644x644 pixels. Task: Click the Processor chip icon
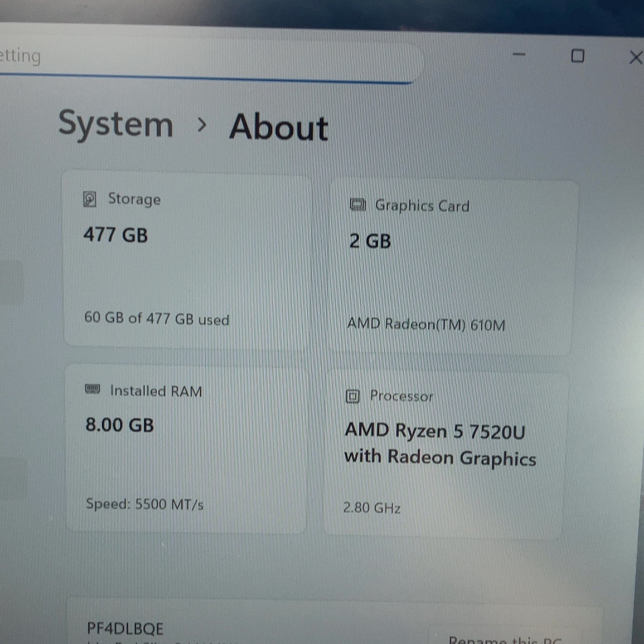point(353,396)
